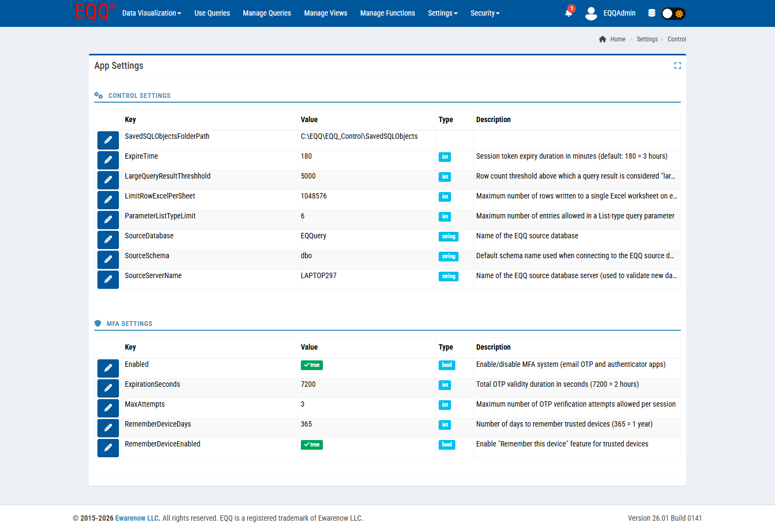Open the Ewarenow LLC footer link
775x532 pixels.
tap(137, 518)
